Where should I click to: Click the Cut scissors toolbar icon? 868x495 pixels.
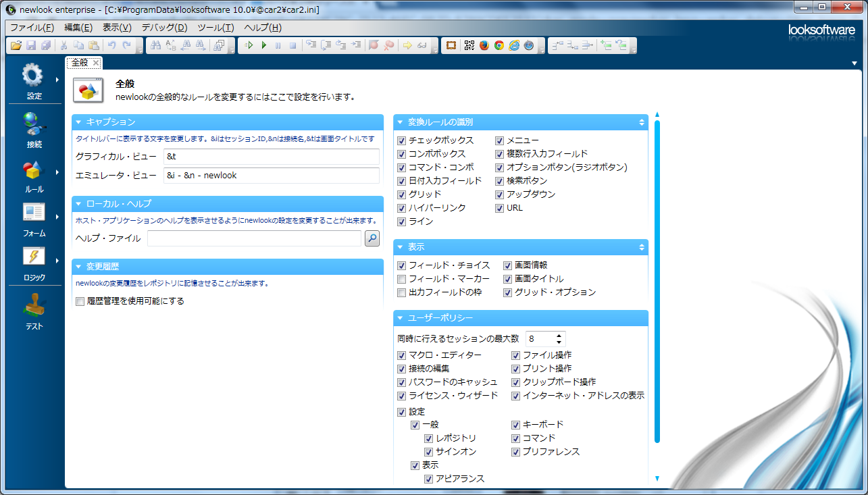click(x=63, y=45)
